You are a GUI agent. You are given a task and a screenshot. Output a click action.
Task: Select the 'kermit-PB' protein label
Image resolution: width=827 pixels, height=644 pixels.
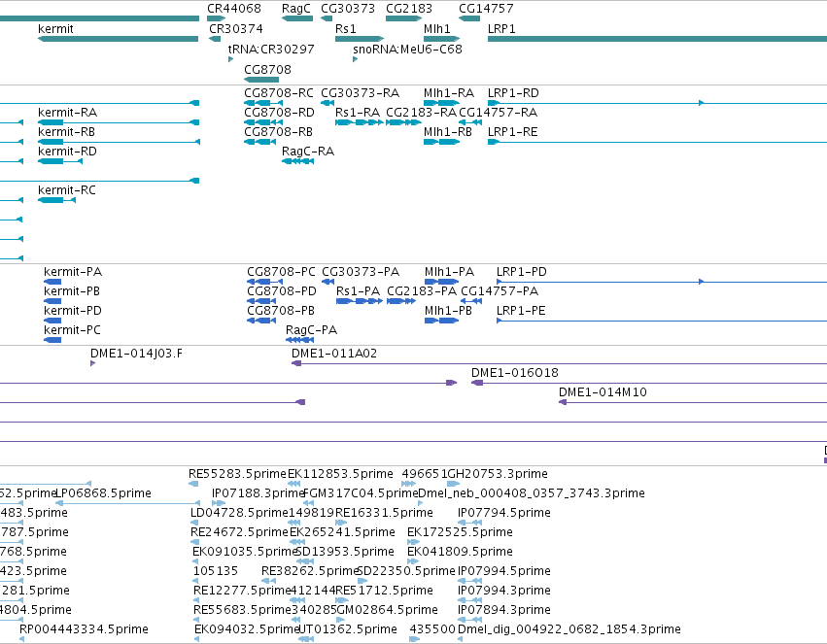pos(72,291)
